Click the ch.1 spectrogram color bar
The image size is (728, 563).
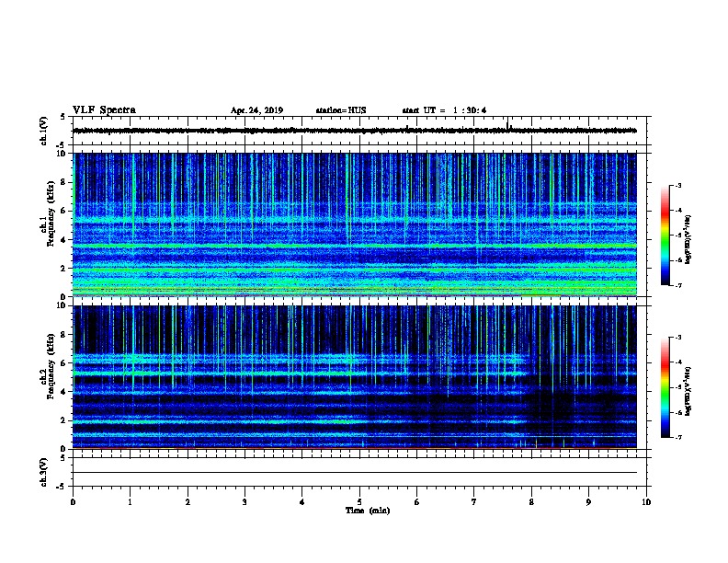pyautogui.click(x=665, y=236)
